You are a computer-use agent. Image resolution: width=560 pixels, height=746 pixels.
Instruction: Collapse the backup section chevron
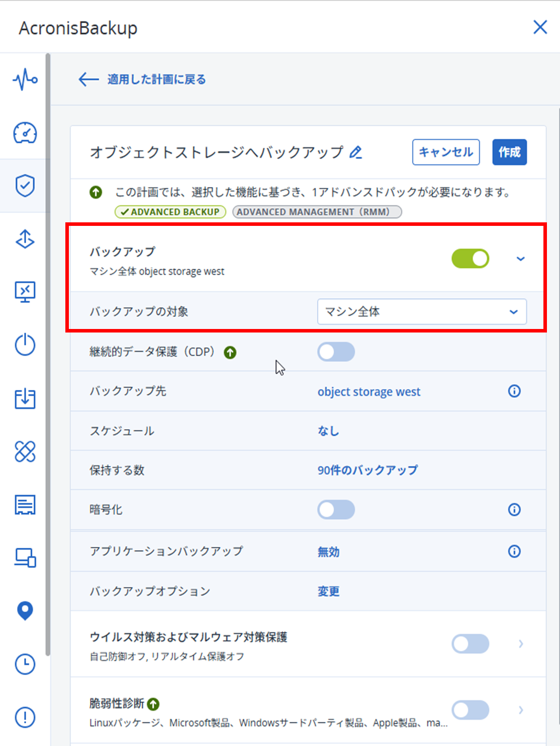point(520,259)
